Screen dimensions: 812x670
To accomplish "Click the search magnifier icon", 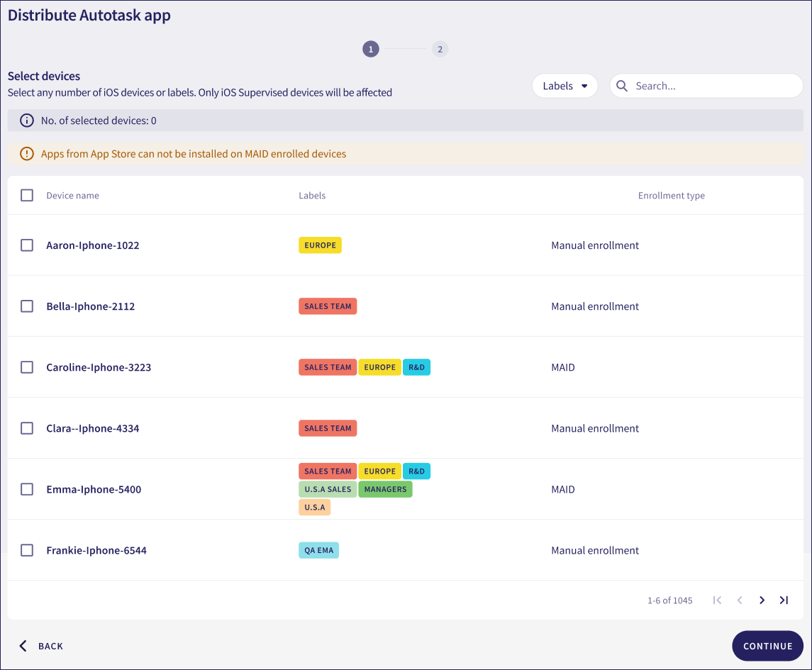I will tap(622, 86).
